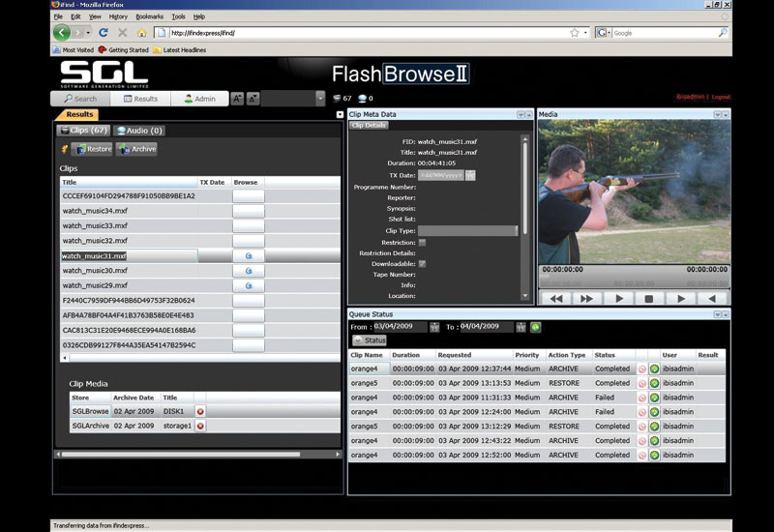This screenshot has height=532, width=774.
Task: Resubmit the orange5 13:13:53 queue job
Action: (654, 383)
